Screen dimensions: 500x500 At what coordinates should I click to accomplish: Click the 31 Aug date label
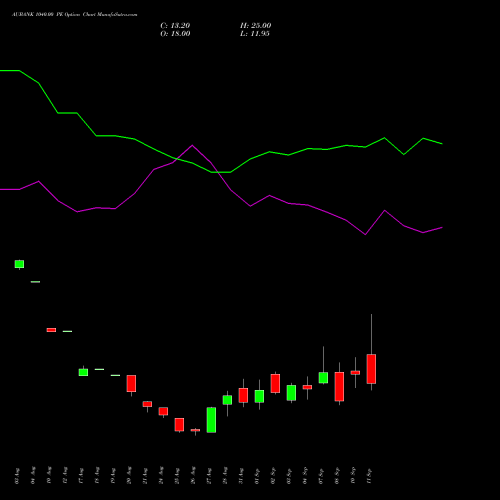(x=241, y=475)
